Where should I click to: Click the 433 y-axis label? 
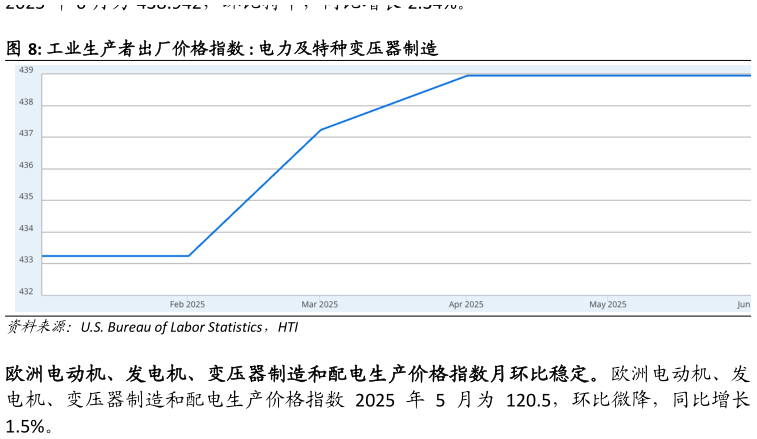coord(26,260)
